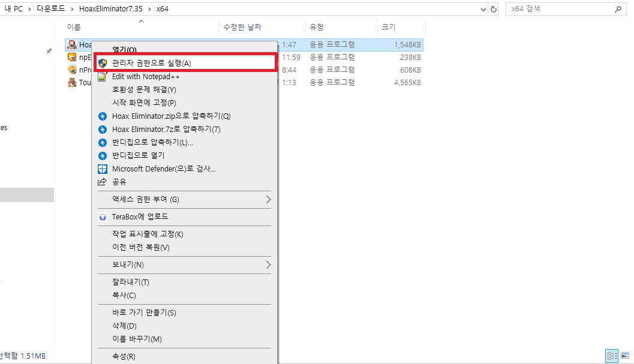Go to 다운로드 in breadcrumb path
634x364 pixels.
click(x=51, y=9)
